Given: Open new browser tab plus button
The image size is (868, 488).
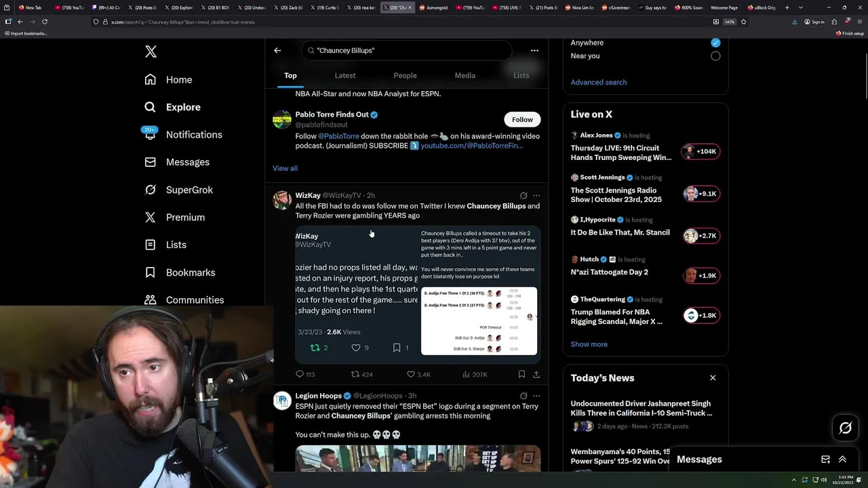Looking at the screenshot, I should [x=787, y=7].
